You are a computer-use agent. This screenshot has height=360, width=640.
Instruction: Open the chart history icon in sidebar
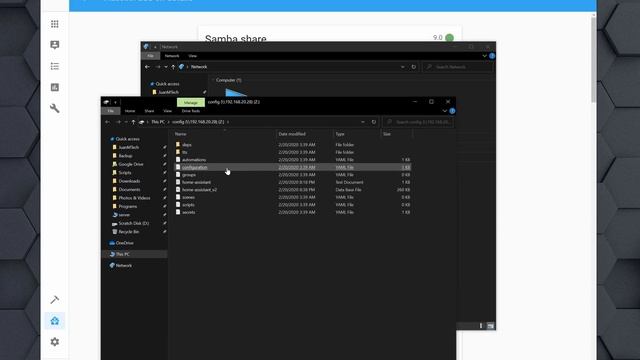click(55, 87)
